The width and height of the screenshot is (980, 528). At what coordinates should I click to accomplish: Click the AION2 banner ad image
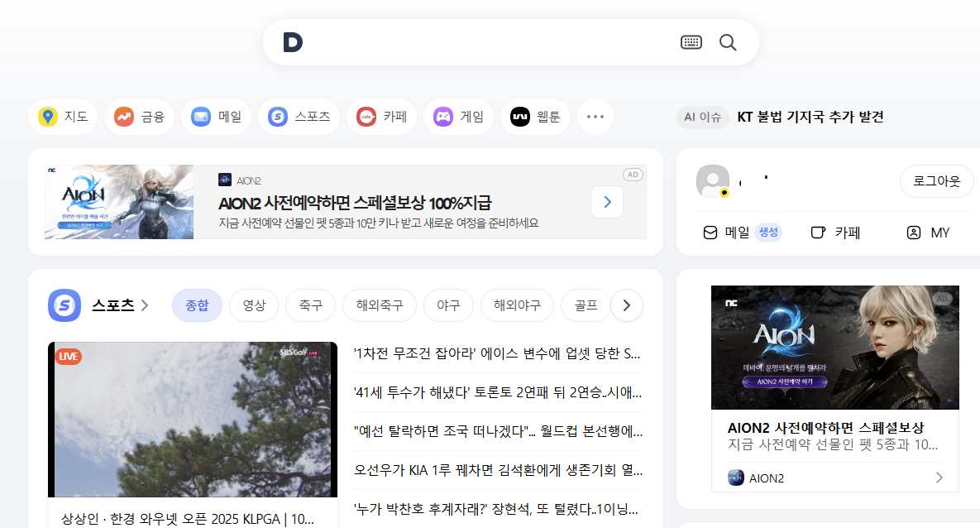point(119,202)
